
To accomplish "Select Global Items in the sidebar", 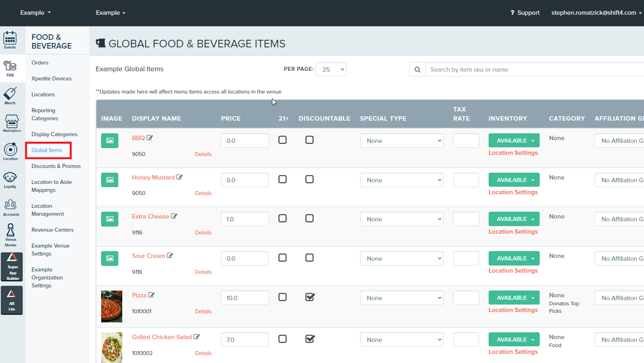I will pyautogui.click(x=47, y=150).
